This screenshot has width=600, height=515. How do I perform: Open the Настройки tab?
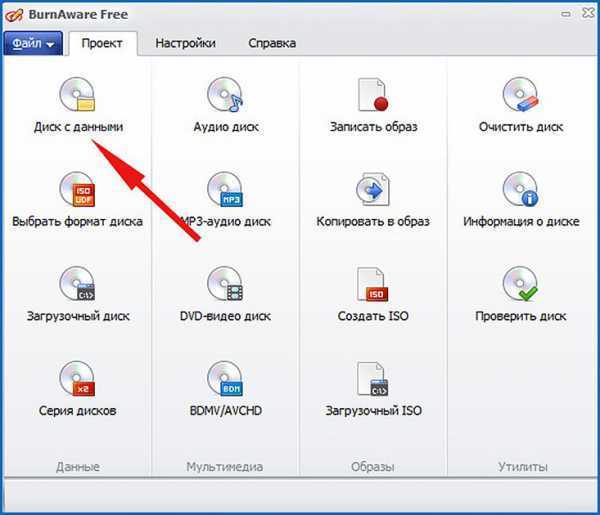[x=186, y=43]
